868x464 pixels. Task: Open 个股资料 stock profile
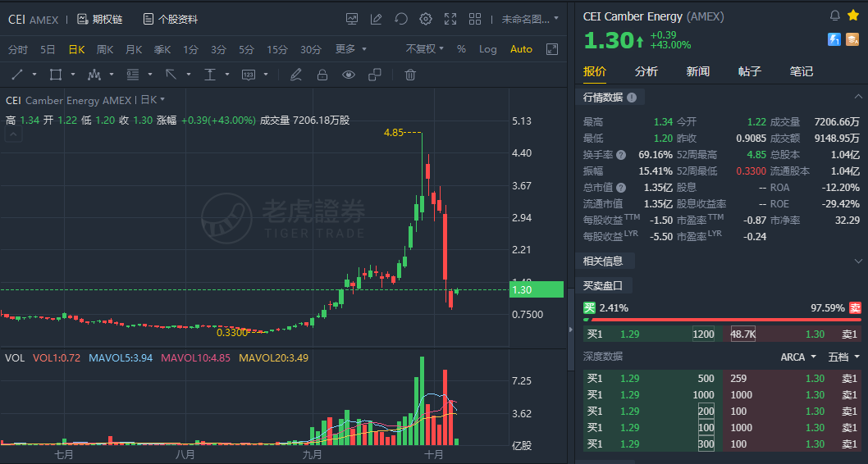171,20
